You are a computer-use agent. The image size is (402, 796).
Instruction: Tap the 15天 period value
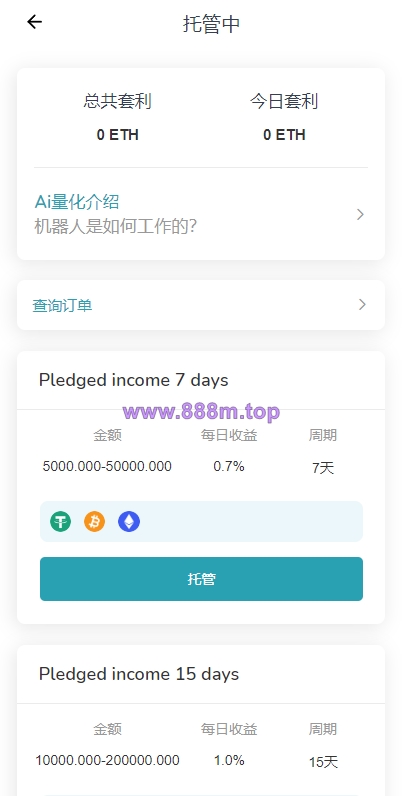point(323,761)
